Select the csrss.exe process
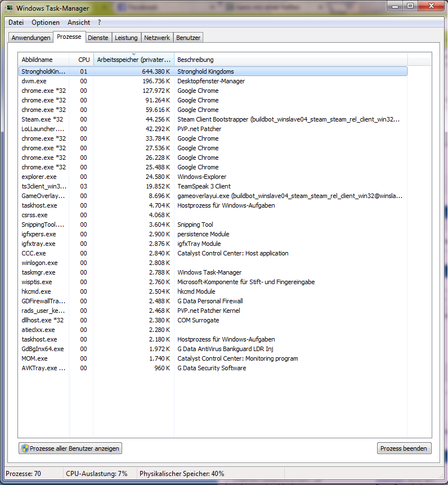Screen dimensions: 448x485 click(213, 215)
